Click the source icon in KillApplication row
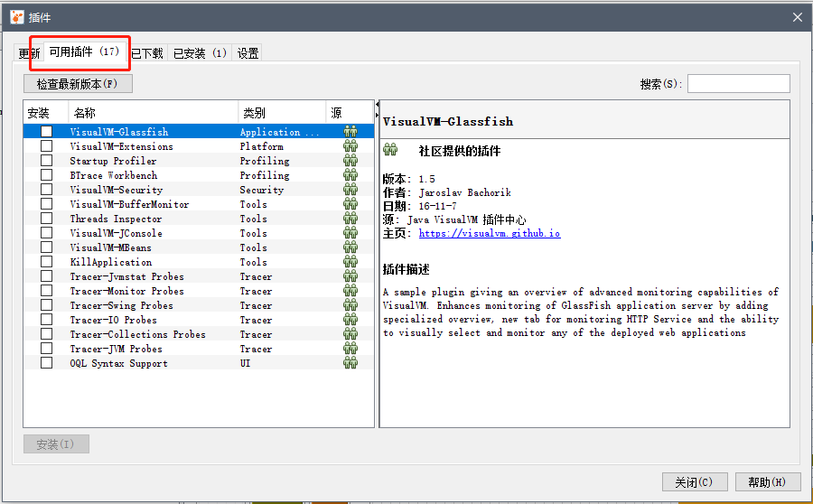The image size is (813, 504). coord(350,262)
